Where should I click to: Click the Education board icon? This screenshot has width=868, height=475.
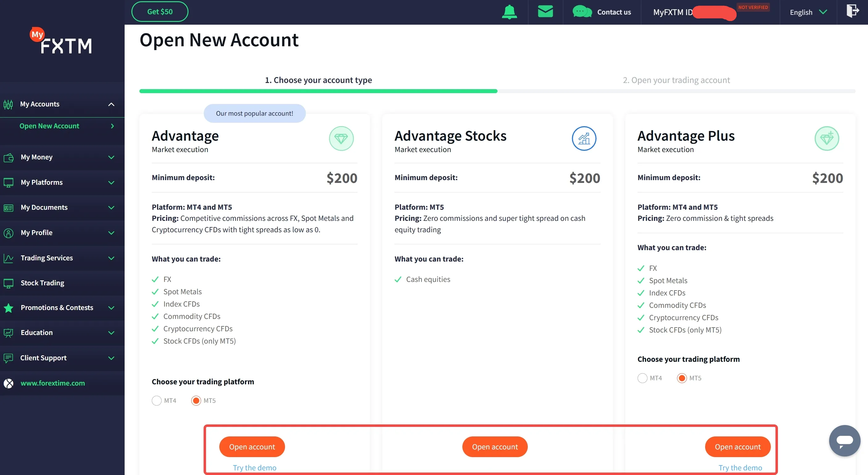point(8,333)
